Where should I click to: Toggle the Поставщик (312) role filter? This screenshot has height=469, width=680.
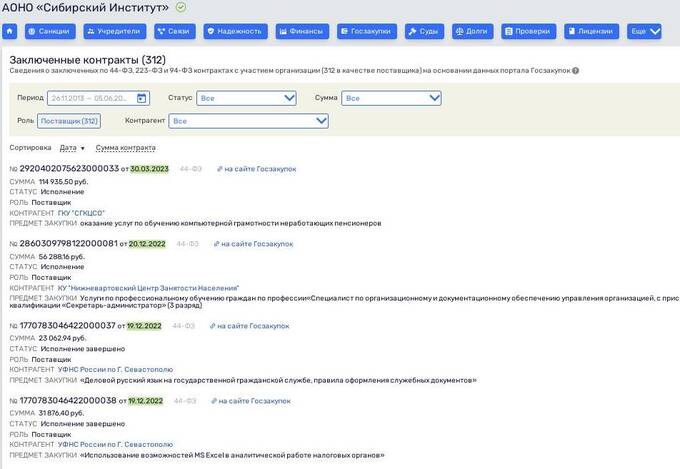[x=70, y=121]
